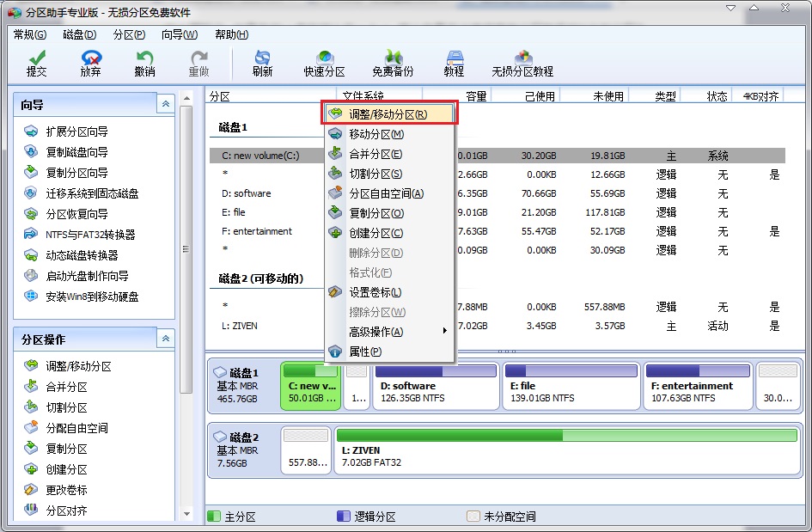Open the 帮助(H) menu
This screenshot has width=812, height=532.
pyautogui.click(x=231, y=34)
